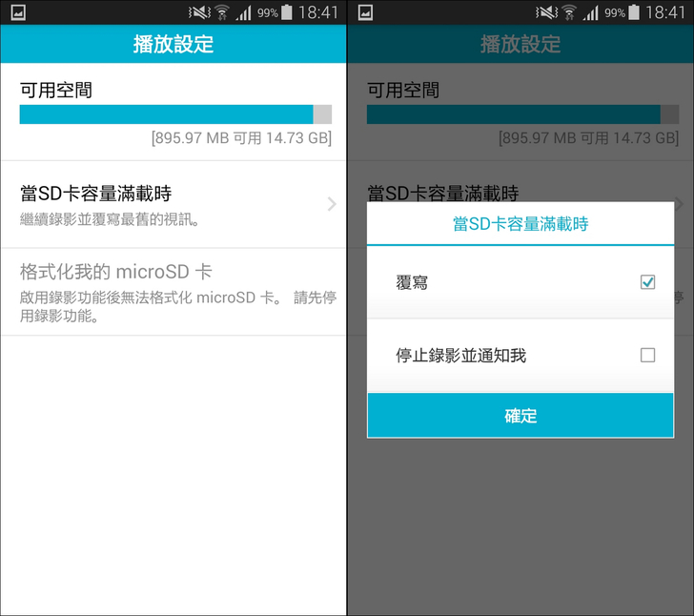Viewport: 694px width, 616px height.
Task: Tap the gallery notification icon in right status bar
Action: click(x=365, y=12)
